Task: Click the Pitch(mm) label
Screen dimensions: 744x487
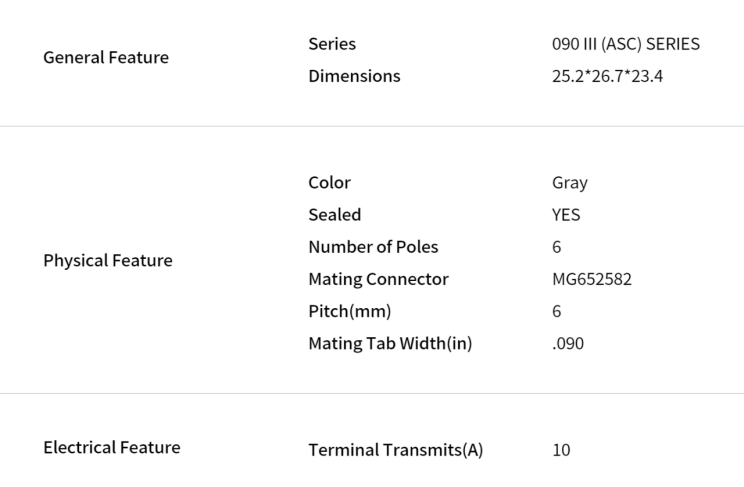Action: tap(350, 311)
